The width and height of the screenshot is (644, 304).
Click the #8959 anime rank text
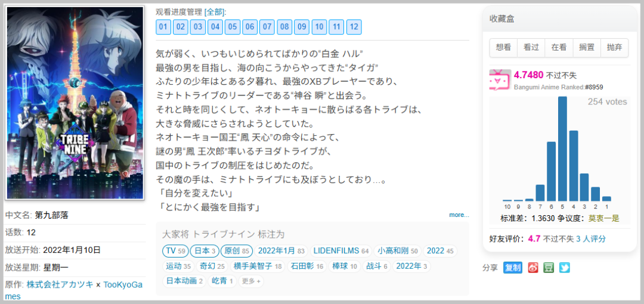594,87
